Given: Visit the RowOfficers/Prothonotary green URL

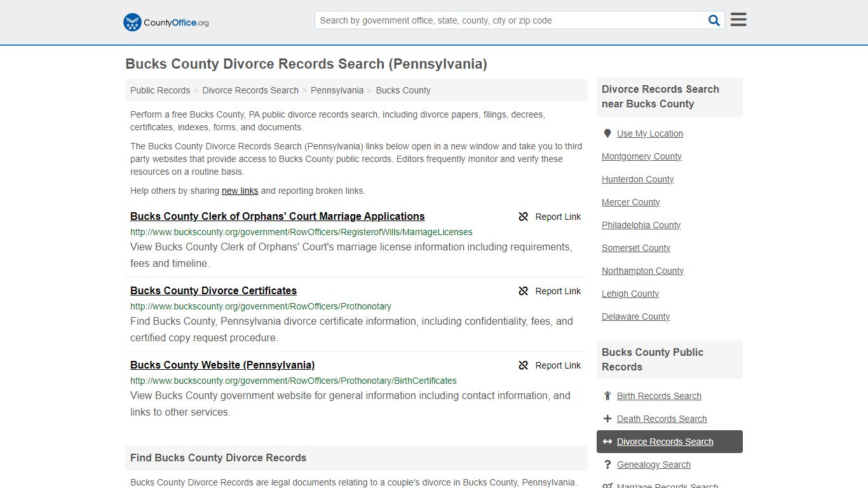Looking at the screenshot, I should tap(261, 306).
